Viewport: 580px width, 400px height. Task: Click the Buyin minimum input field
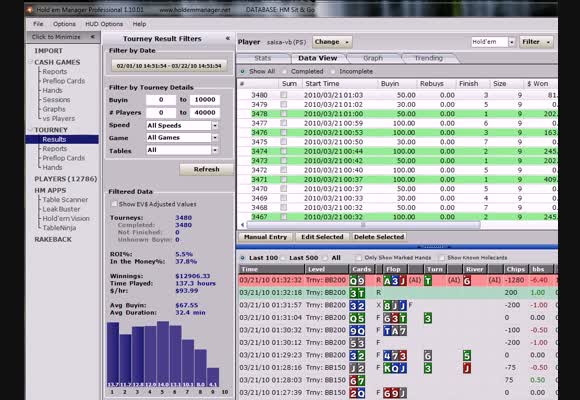tap(161, 100)
